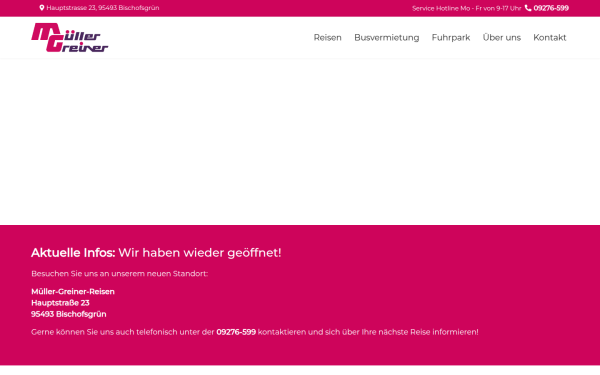The width and height of the screenshot is (600, 375).
Task: Click the text '95493 Bischofsgrün' in info section
Action: pyautogui.click(x=68, y=314)
